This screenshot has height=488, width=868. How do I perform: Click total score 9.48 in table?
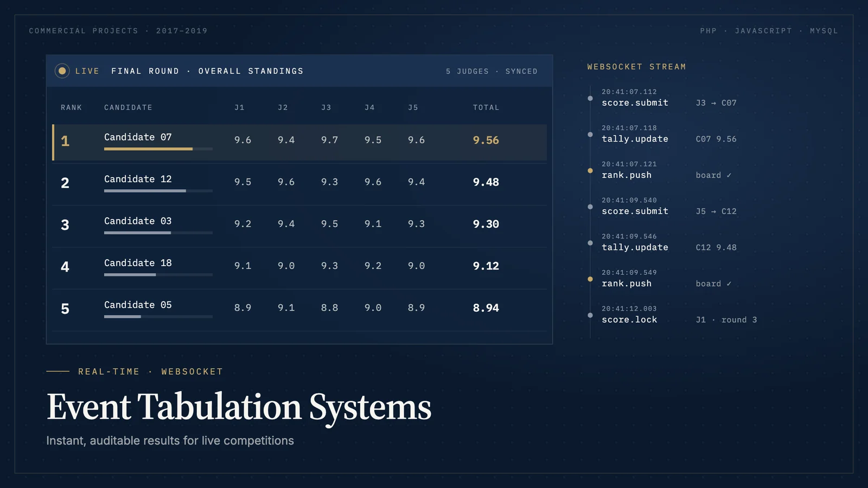(x=486, y=182)
